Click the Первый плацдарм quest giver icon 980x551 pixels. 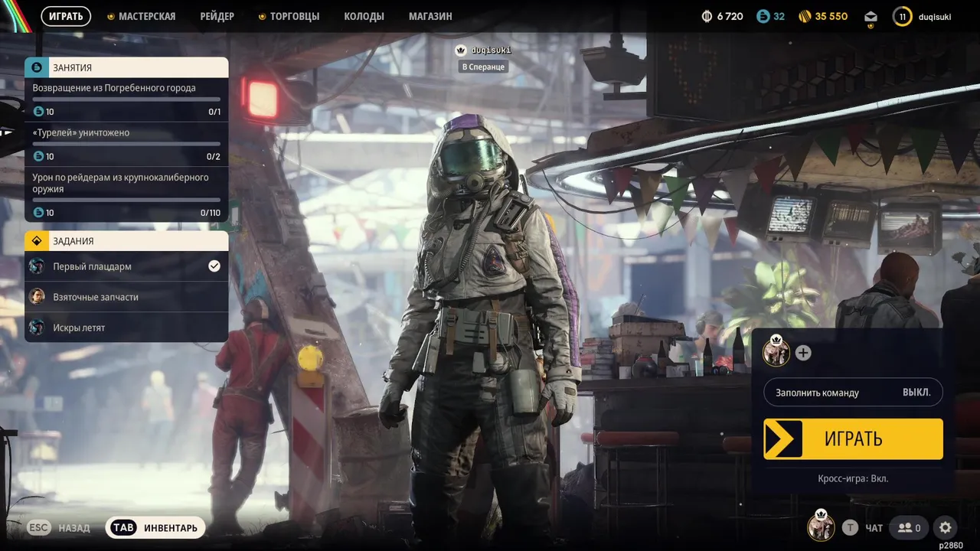(37, 266)
